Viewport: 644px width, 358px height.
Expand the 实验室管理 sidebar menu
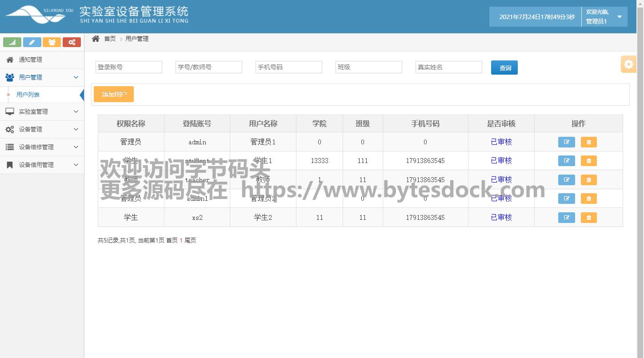[x=42, y=111]
